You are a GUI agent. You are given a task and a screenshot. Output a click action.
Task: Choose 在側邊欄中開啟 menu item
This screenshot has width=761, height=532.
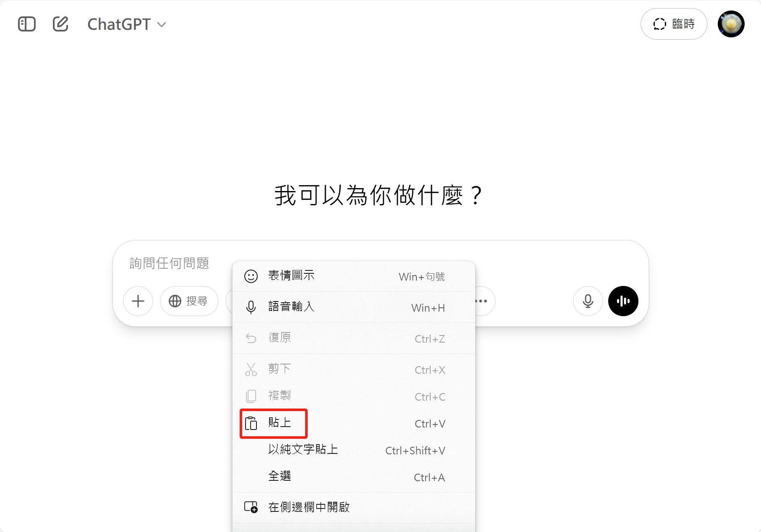(x=353, y=507)
